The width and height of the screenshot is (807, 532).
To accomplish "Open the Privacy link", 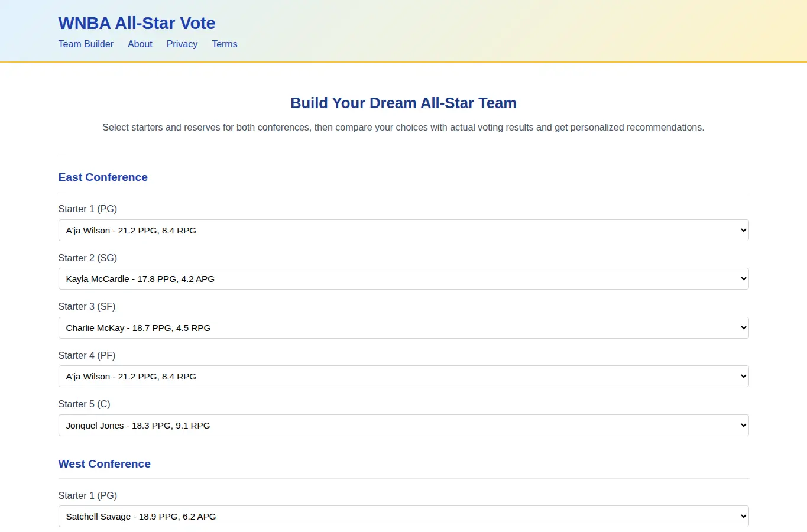I will point(182,44).
